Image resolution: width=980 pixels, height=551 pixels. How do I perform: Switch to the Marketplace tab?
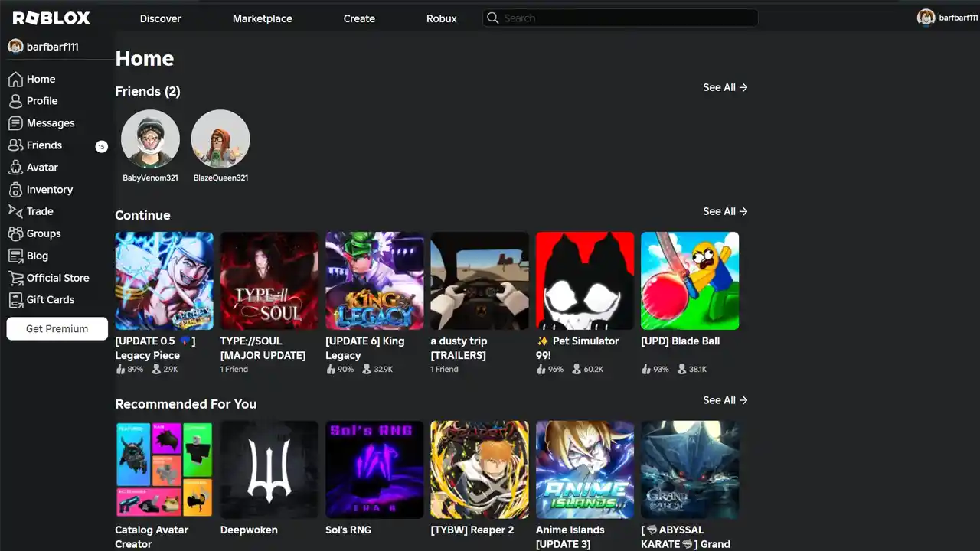(x=262, y=18)
